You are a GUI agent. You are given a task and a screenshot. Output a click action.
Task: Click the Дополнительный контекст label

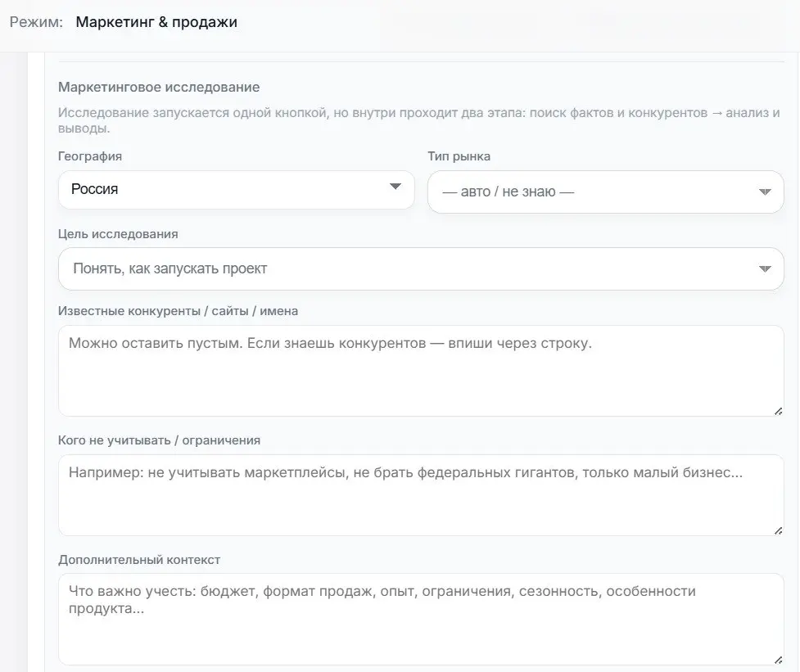coord(139,559)
